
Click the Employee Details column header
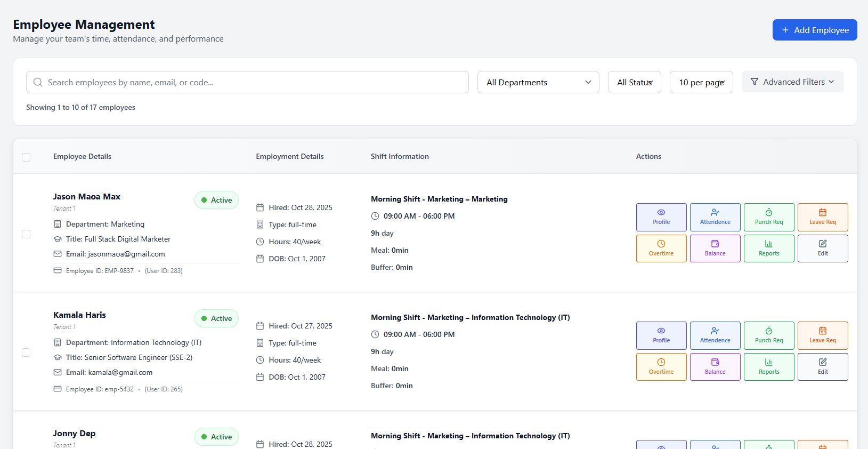tap(82, 156)
